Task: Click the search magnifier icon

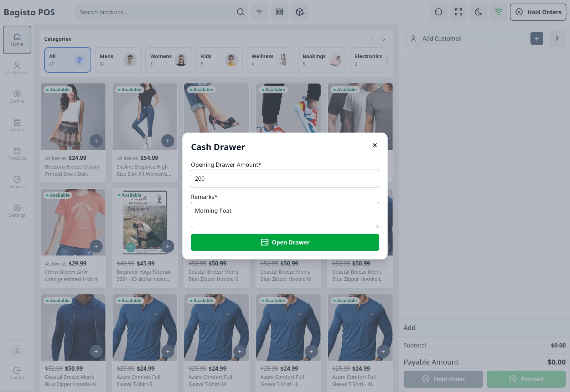Action: 240,12
